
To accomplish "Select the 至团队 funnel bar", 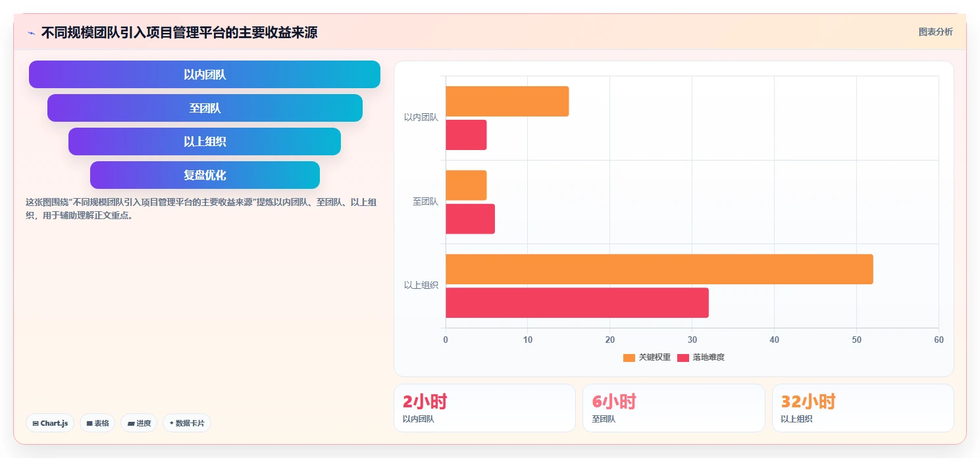I will (x=205, y=108).
